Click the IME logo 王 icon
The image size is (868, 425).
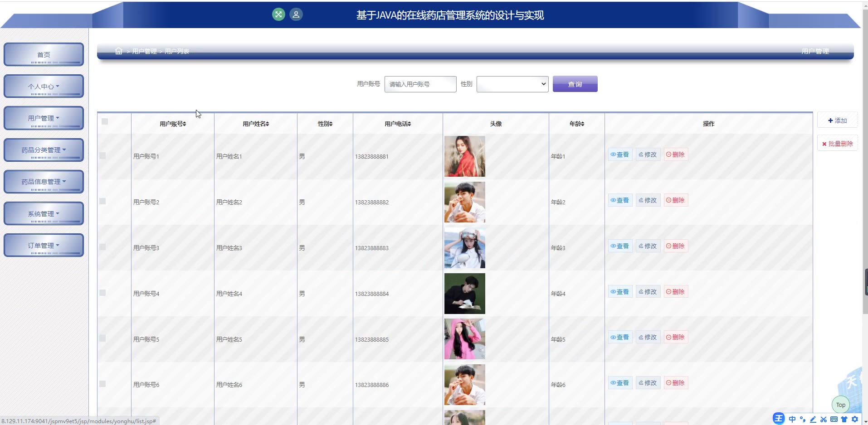click(x=779, y=419)
